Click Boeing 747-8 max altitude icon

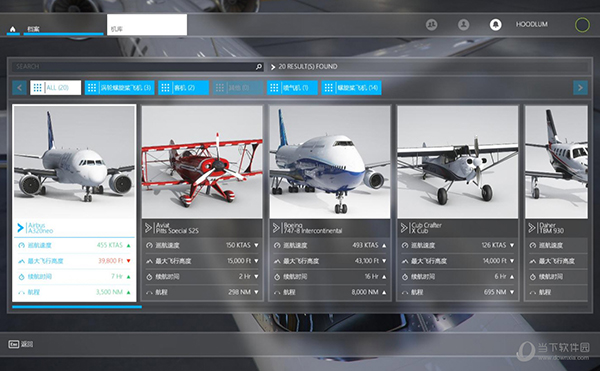click(x=277, y=261)
